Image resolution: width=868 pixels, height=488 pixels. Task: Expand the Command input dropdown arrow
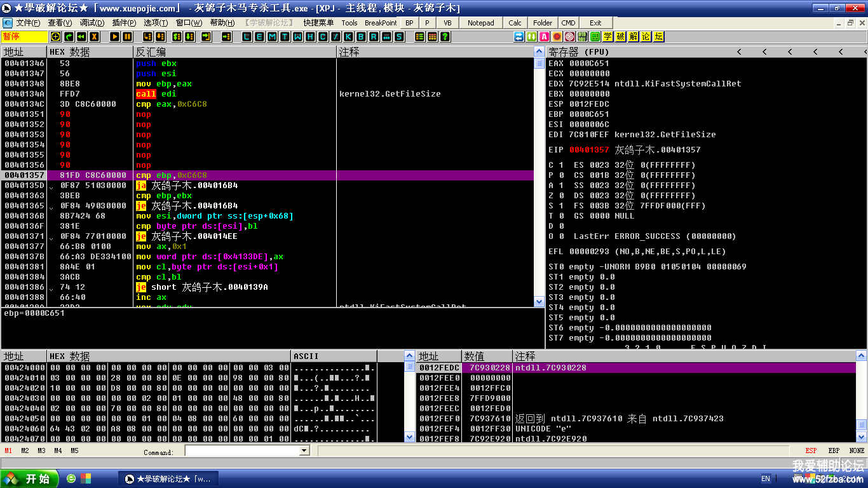tap(304, 451)
